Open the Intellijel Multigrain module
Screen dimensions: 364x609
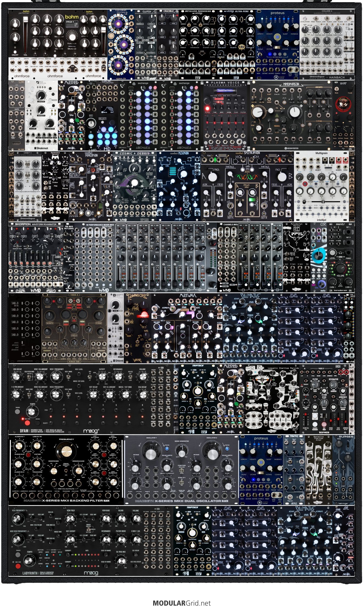(321, 186)
